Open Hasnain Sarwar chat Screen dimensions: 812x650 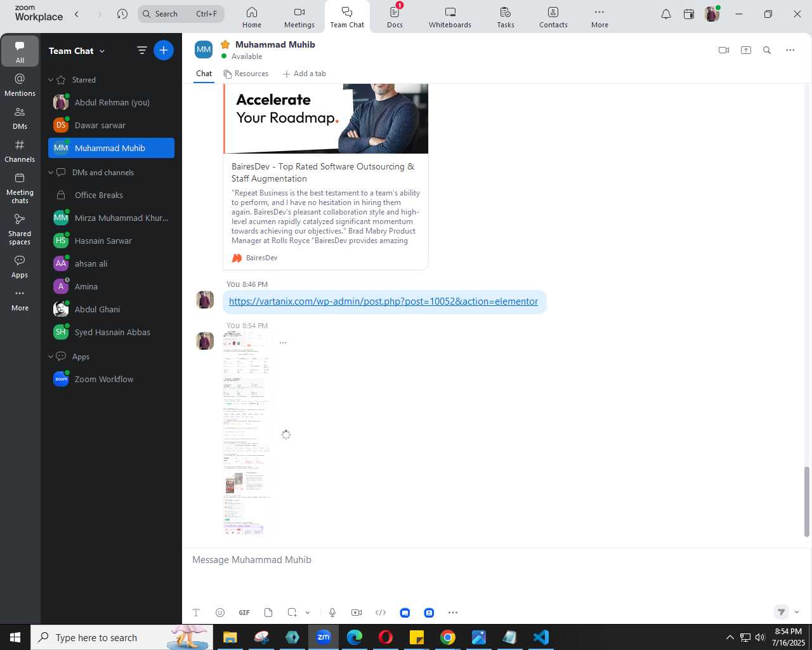click(111, 241)
